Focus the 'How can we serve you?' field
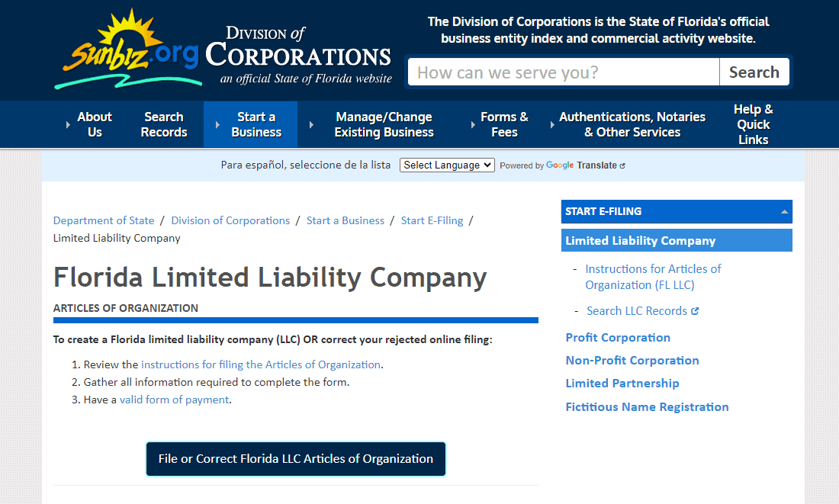The image size is (839, 504). point(564,72)
